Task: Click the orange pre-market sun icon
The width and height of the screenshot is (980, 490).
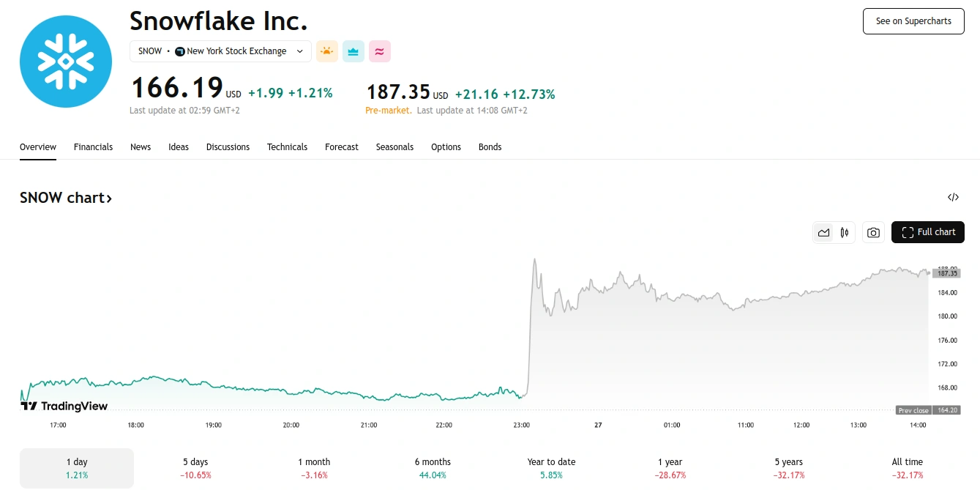Action: pyautogui.click(x=327, y=51)
